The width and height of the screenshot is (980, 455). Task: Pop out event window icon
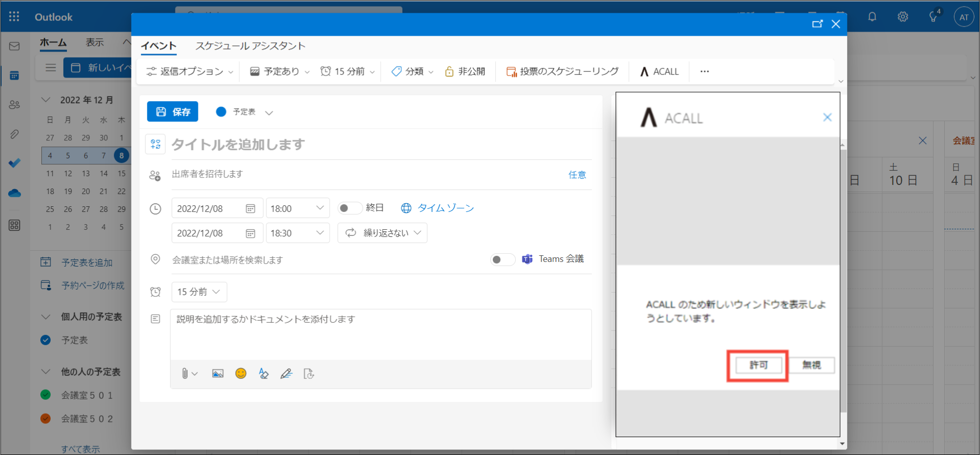pos(817,24)
